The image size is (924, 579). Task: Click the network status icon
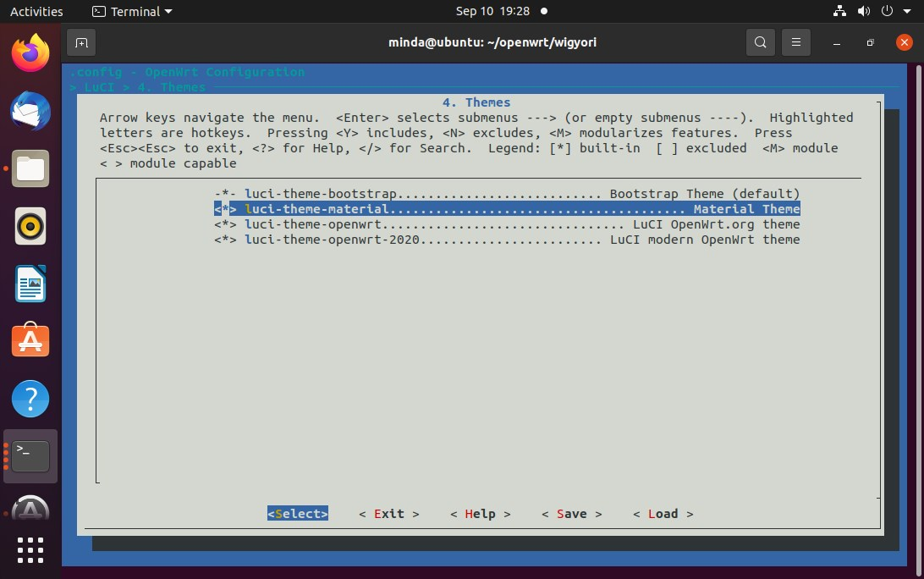(x=839, y=11)
